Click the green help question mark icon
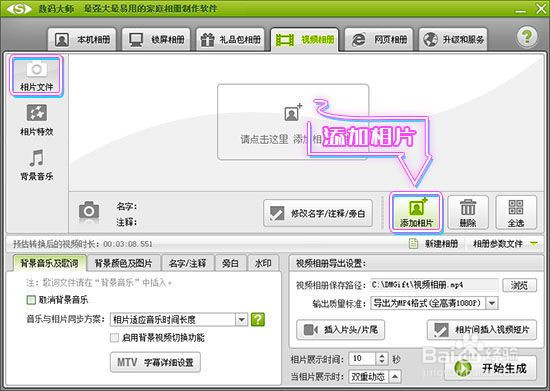The height and width of the screenshot is (391, 550). 526,36
